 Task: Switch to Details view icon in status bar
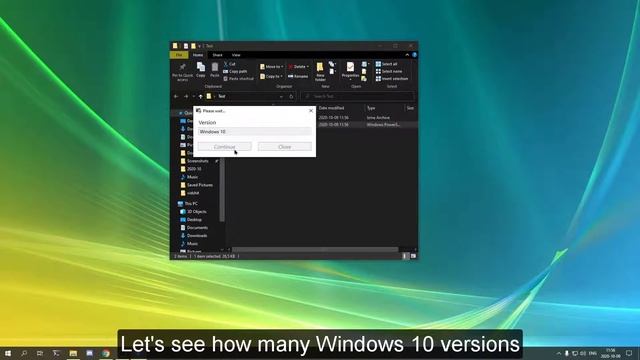point(405,256)
